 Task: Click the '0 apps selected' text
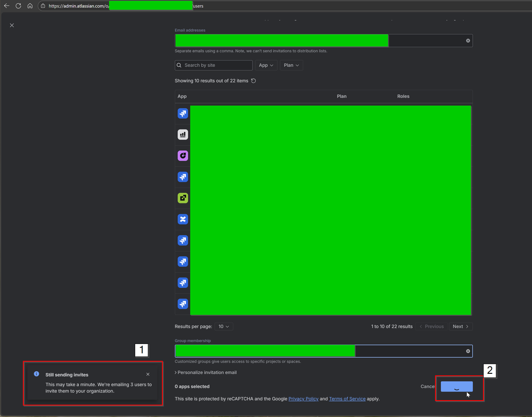(x=192, y=387)
